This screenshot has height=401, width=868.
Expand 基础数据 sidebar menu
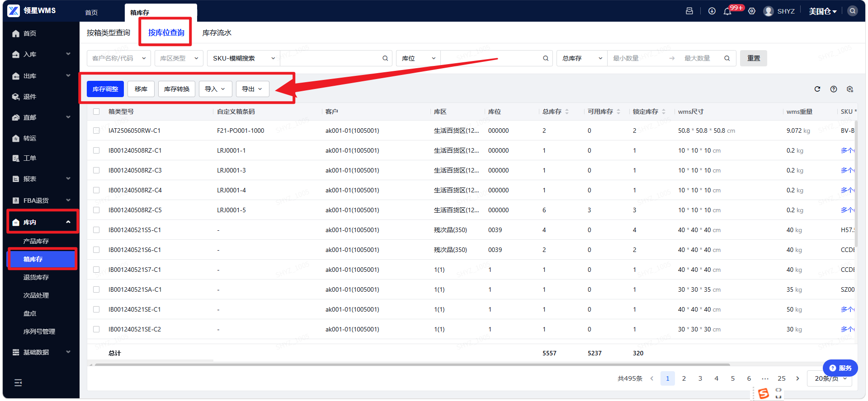[x=42, y=352]
